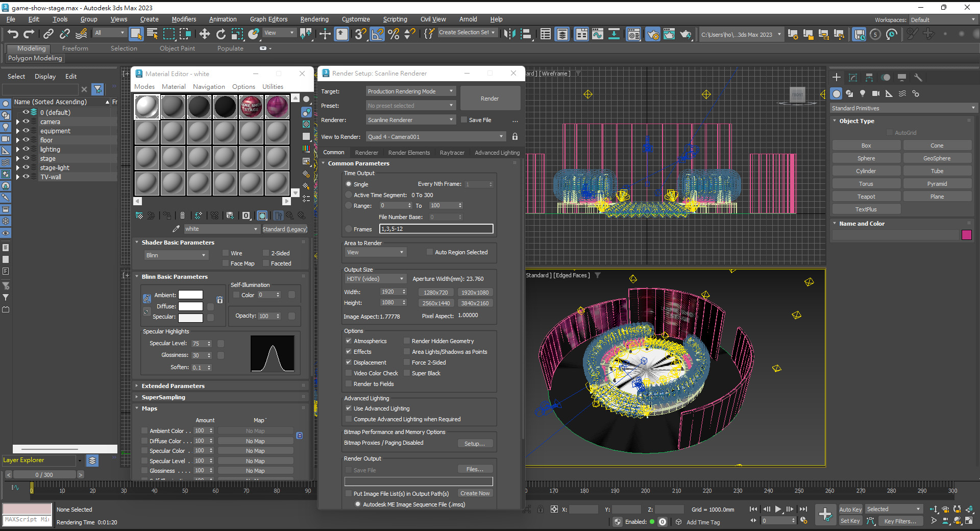
Task: Click the Render button
Action: [489, 99]
